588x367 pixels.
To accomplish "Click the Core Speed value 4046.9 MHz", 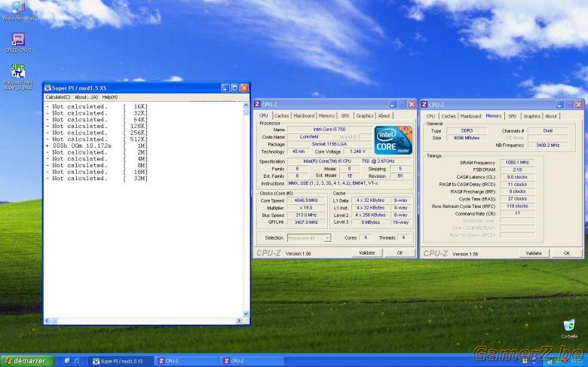I will 305,200.
